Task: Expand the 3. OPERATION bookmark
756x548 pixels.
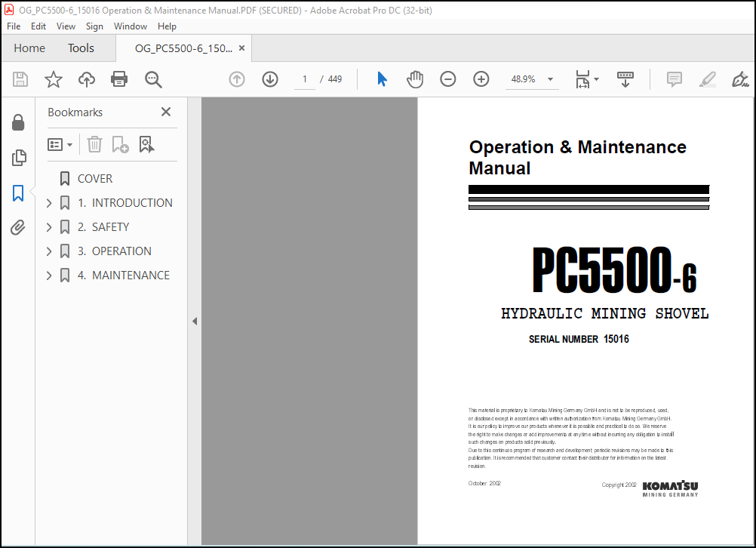Action: [49, 251]
